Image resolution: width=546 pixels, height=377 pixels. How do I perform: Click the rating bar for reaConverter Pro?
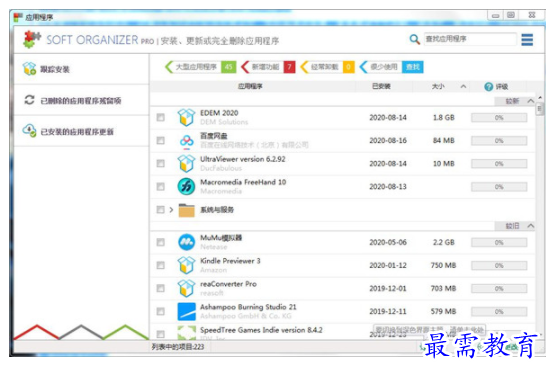pos(499,289)
